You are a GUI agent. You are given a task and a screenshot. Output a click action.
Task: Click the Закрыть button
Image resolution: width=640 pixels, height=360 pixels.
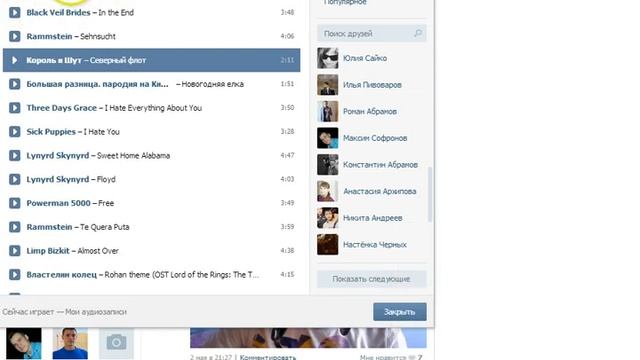400,312
